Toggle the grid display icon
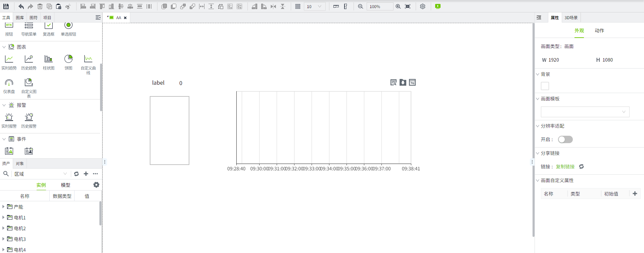644x253 pixels. click(297, 6)
